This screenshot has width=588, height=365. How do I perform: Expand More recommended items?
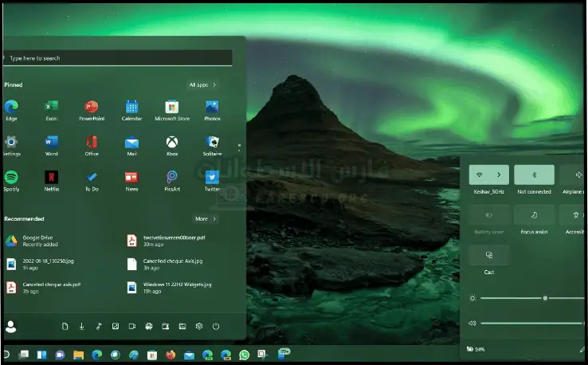click(x=205, y=218)
